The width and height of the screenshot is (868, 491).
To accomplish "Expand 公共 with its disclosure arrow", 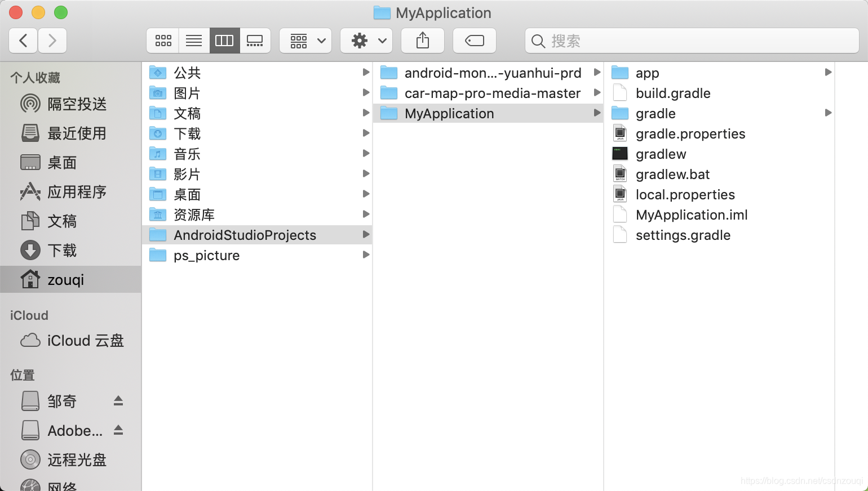I will [366, 72].
